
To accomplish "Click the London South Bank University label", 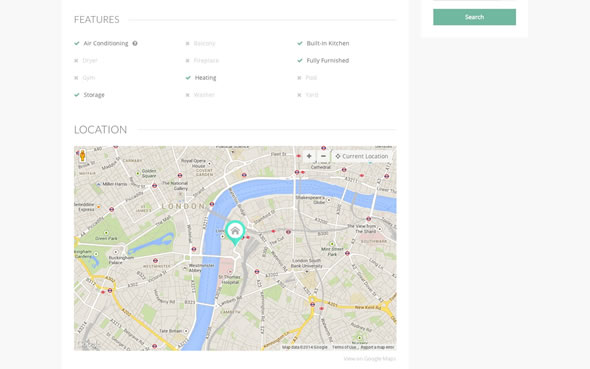I will click(x=307, y=263).
